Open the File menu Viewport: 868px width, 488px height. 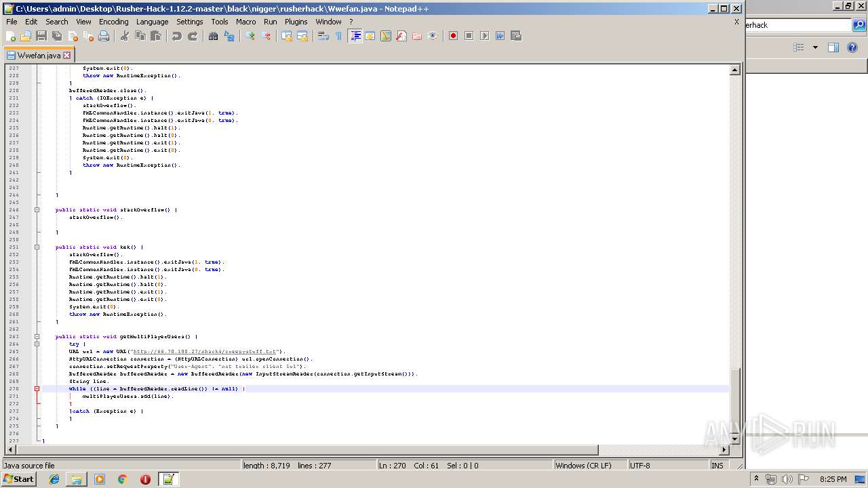point(12,22)
